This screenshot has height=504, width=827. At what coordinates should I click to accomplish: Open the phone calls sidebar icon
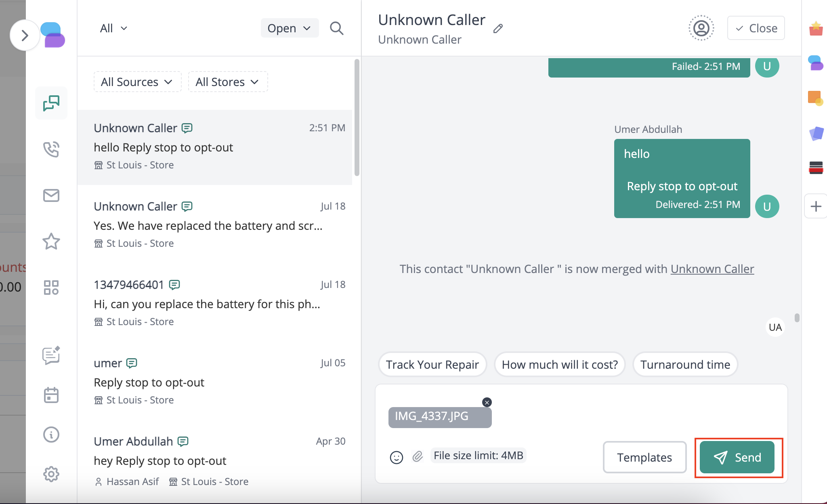coord(51,149)
